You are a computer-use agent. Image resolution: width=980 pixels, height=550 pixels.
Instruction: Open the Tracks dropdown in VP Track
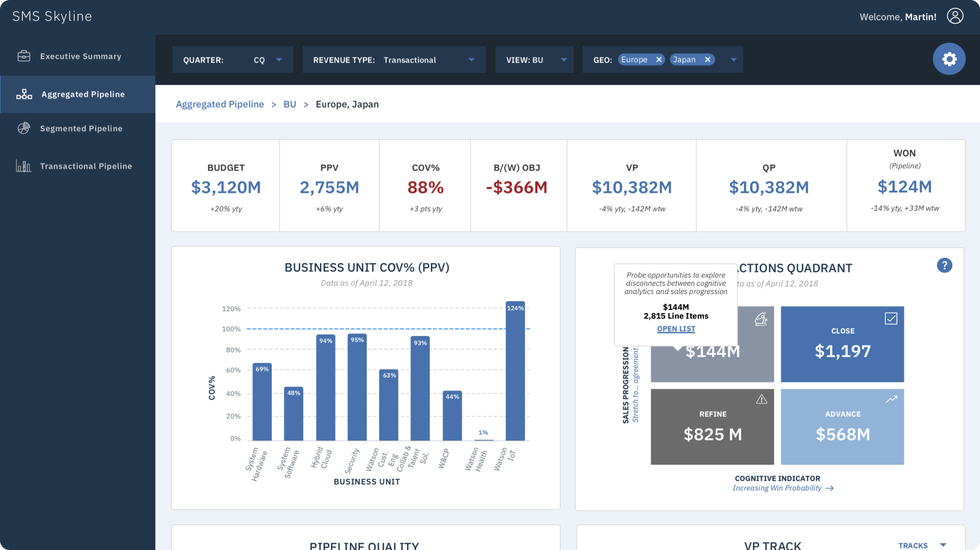(943, 545)
